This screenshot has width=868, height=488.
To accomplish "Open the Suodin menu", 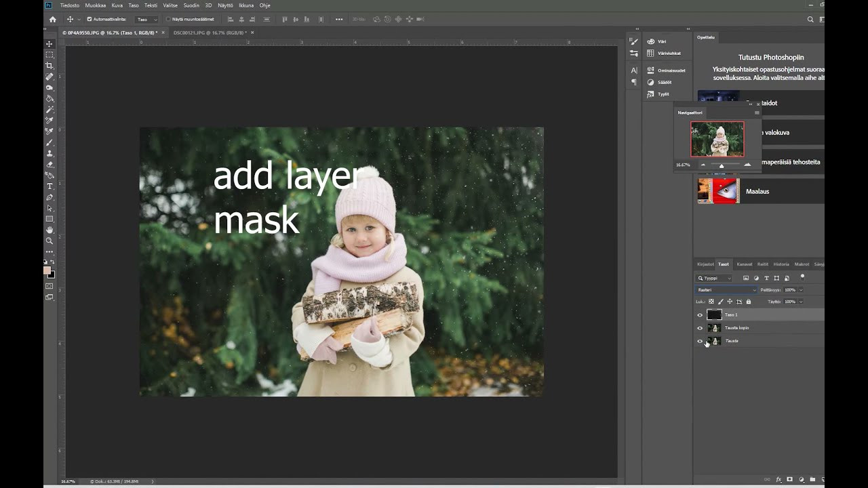I will coord(191,5).
